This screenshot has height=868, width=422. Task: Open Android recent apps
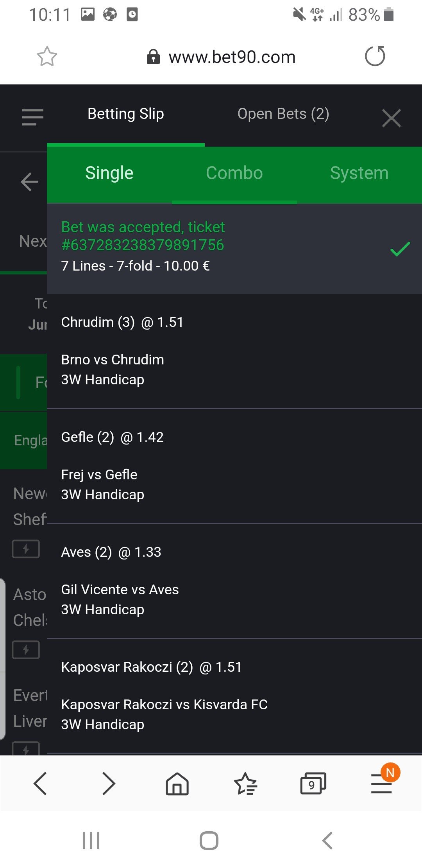[x=91, y=840]
